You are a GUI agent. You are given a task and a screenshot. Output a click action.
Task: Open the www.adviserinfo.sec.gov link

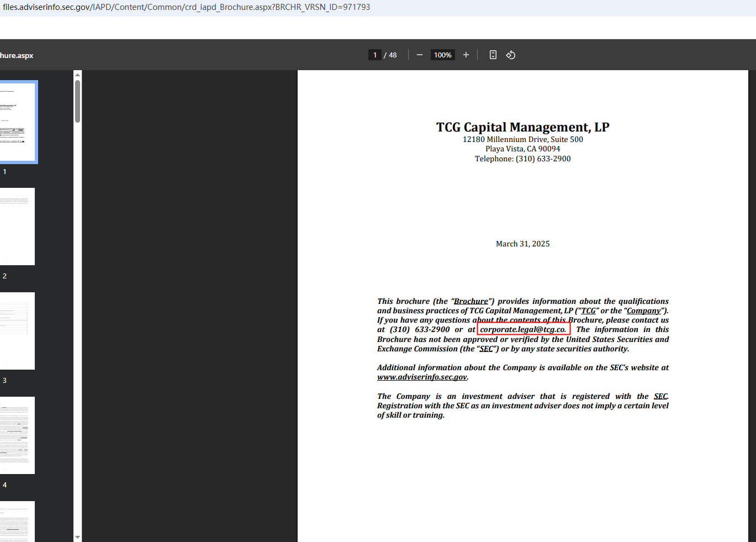tap(422, 377)
